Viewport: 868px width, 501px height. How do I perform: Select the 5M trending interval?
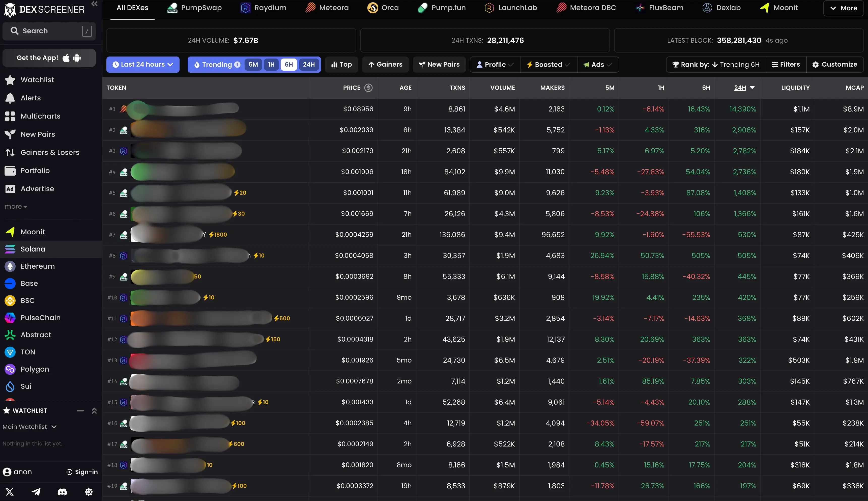[x=253, y=65]
